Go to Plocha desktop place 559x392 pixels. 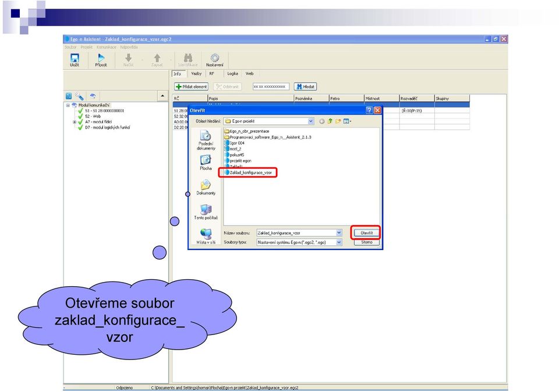[x=206, y=163]
